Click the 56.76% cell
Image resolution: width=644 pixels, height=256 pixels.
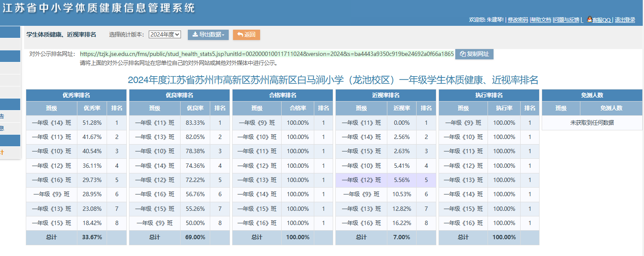pyautogui.click(x=195, y=194)
